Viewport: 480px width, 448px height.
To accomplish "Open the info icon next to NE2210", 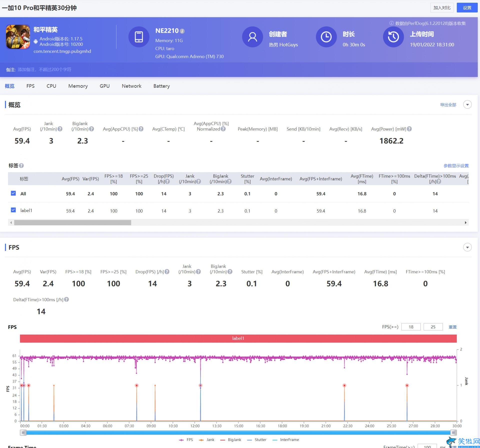I will (x=182, y=31).
